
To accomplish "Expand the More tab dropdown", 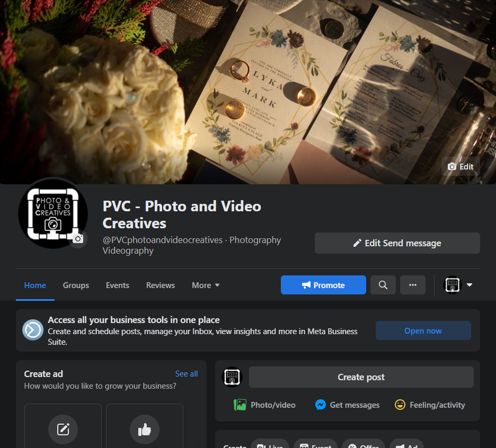I will click(x=206, y=285).
